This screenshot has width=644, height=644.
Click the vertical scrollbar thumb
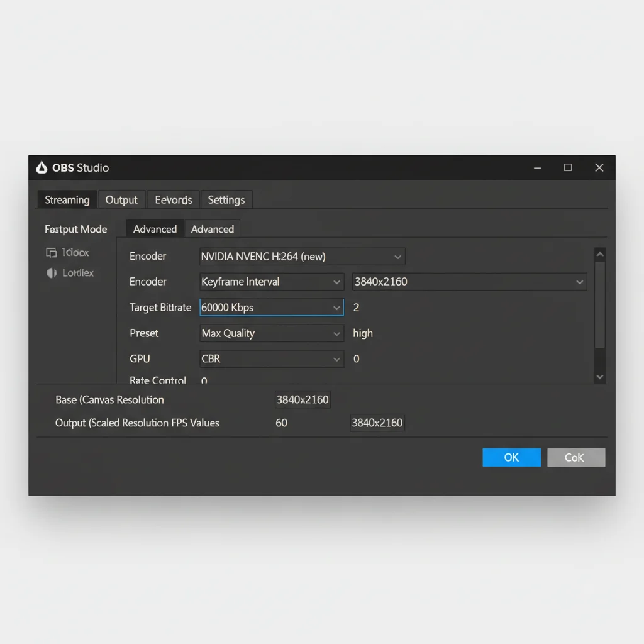[600, 305]
